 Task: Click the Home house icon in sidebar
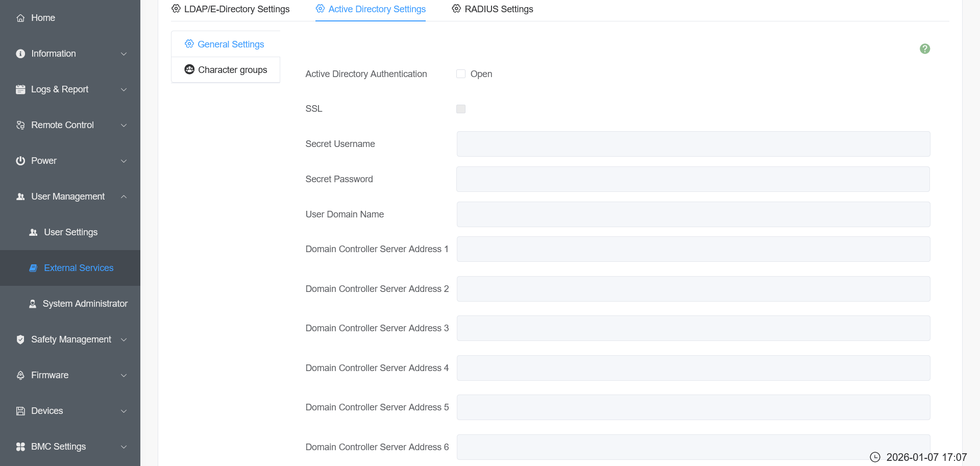click(x=20, y=18)
